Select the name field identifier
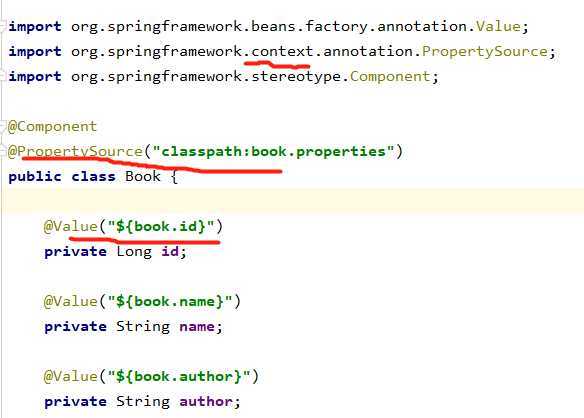This screenshot has width=584, height=418. (x=197, y=327)
